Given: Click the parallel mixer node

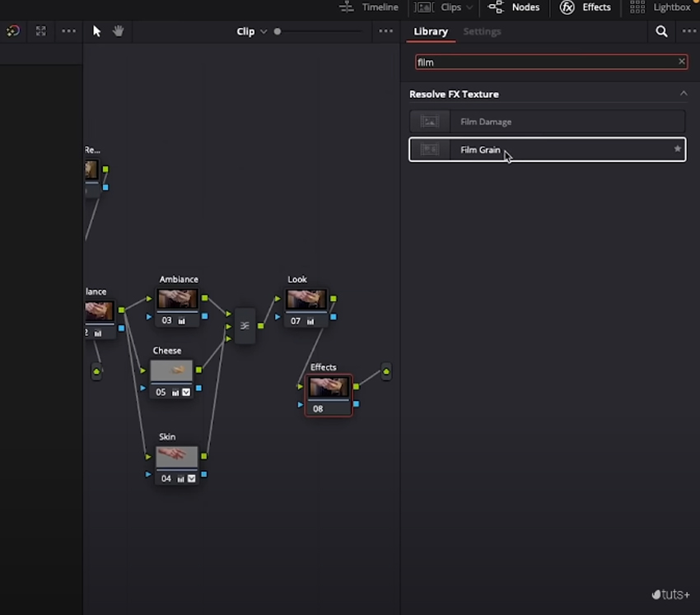Looking at the screenshot, I should click(x=245, y=326).
